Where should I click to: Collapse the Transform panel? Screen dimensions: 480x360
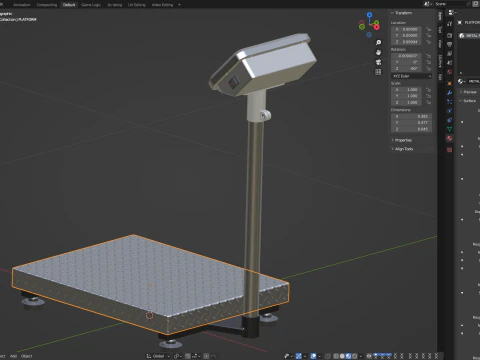point(401,13)
